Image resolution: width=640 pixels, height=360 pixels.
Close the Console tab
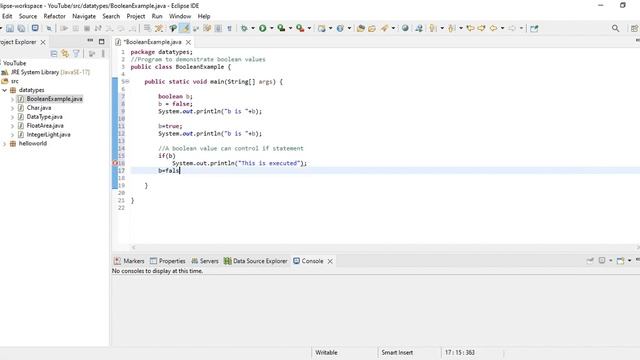[330, 261]
